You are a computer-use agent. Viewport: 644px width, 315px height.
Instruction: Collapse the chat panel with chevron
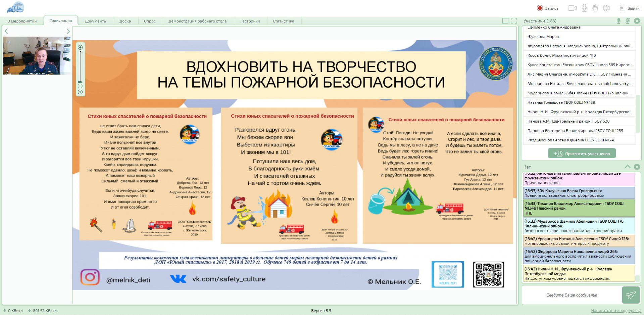[x=627, y=167]
